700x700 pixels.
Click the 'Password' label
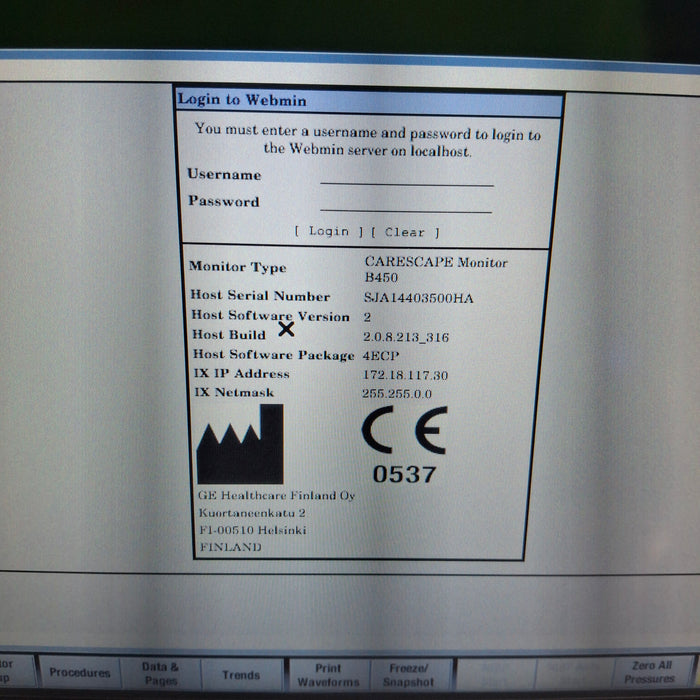224,201
